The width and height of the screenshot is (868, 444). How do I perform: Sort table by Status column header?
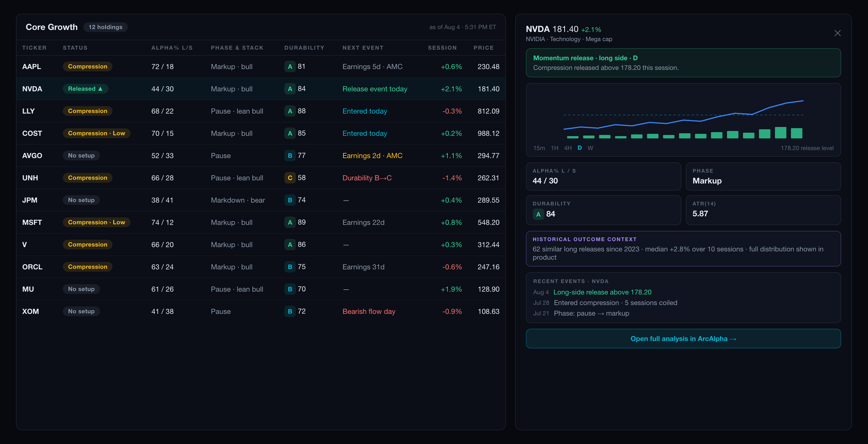tap(75, 48)
